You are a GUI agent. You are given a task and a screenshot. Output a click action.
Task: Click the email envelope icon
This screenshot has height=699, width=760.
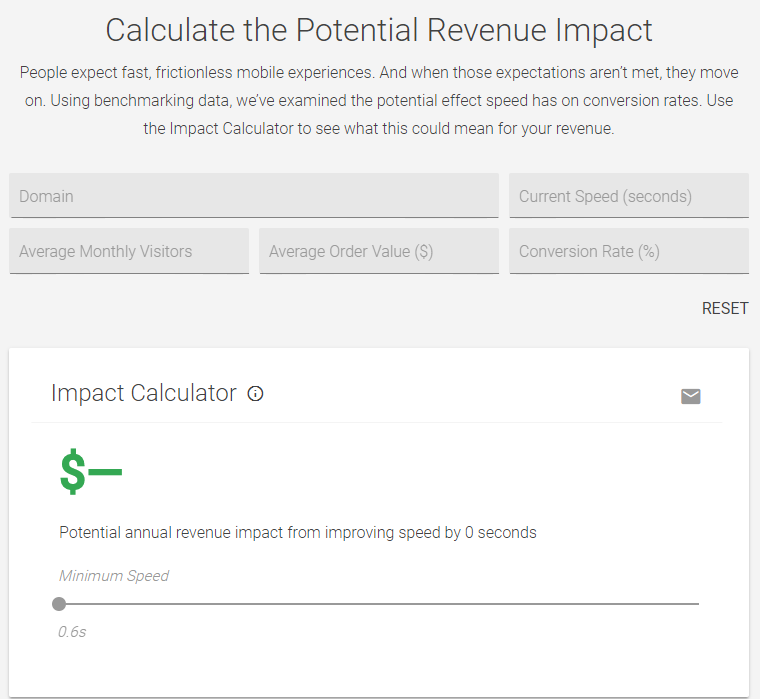690,396
